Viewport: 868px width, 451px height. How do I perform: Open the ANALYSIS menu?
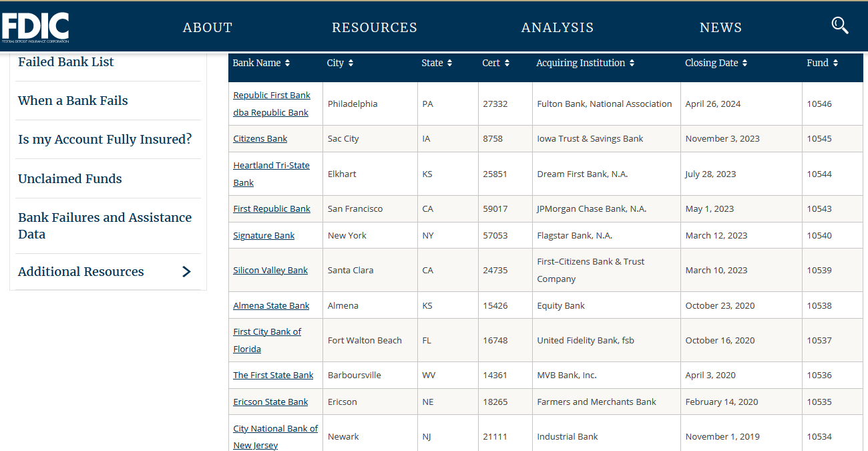tap(558, 27)
